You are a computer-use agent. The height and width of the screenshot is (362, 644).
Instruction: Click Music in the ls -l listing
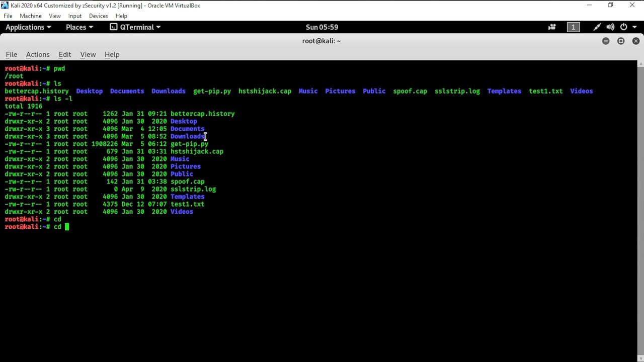coord(180,159)
